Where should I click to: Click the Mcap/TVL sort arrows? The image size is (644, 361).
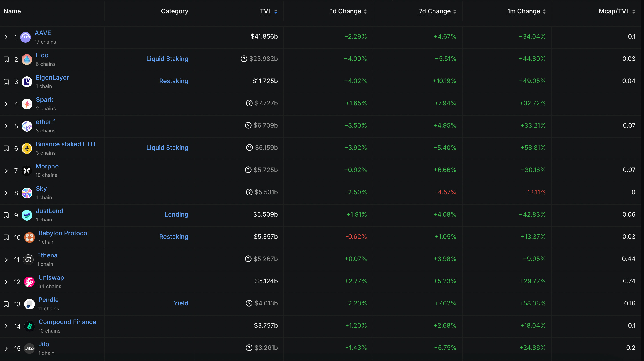[634, 12]
